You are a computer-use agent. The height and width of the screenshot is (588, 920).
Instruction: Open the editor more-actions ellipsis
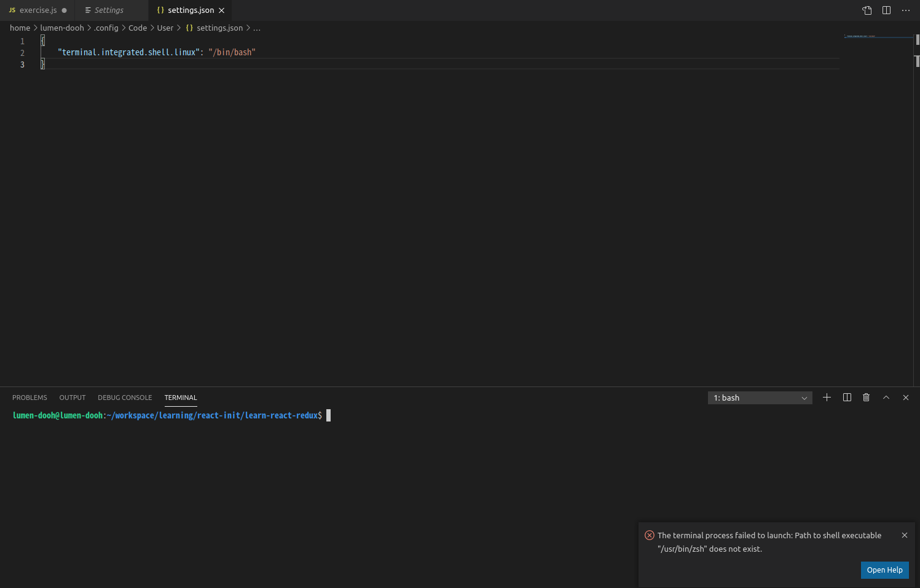(906, 10)
